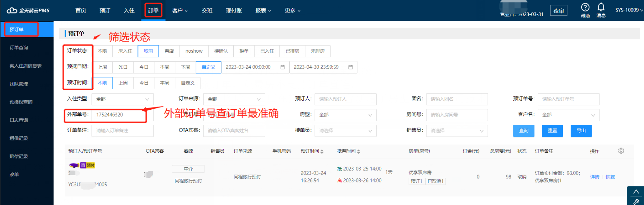This screenshot has width=644, height=205.
Task: Select noshow order status filter
Action: click(x=194, y=51)
